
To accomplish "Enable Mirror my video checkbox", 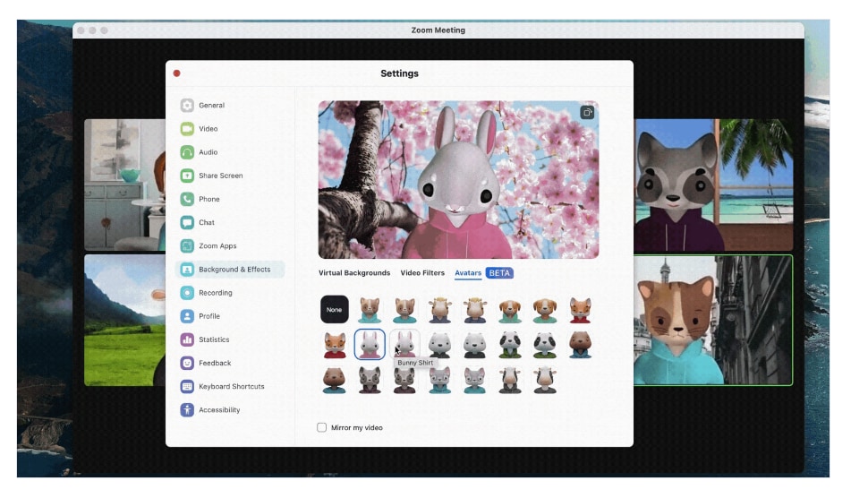I will click(321, 427).
